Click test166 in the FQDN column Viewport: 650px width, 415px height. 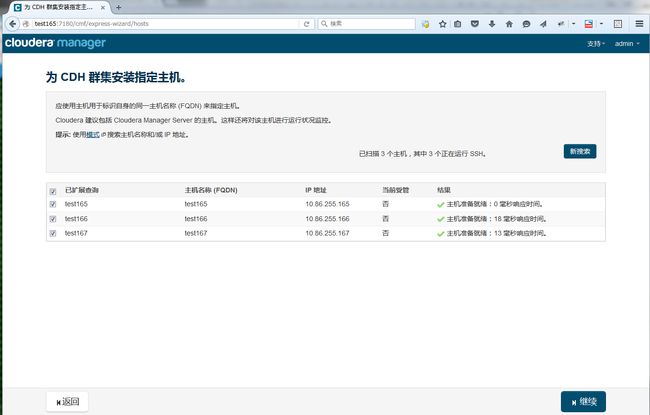196,219
